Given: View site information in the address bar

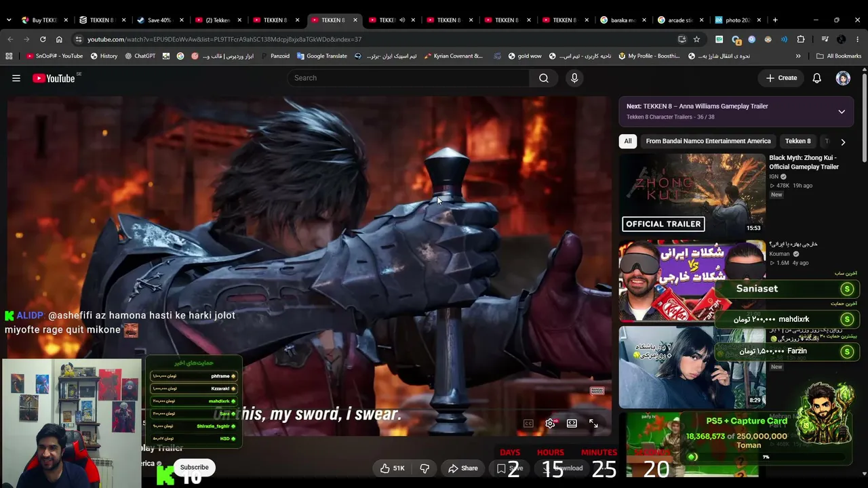Looking at the screenshot, I should coord(79,39).
